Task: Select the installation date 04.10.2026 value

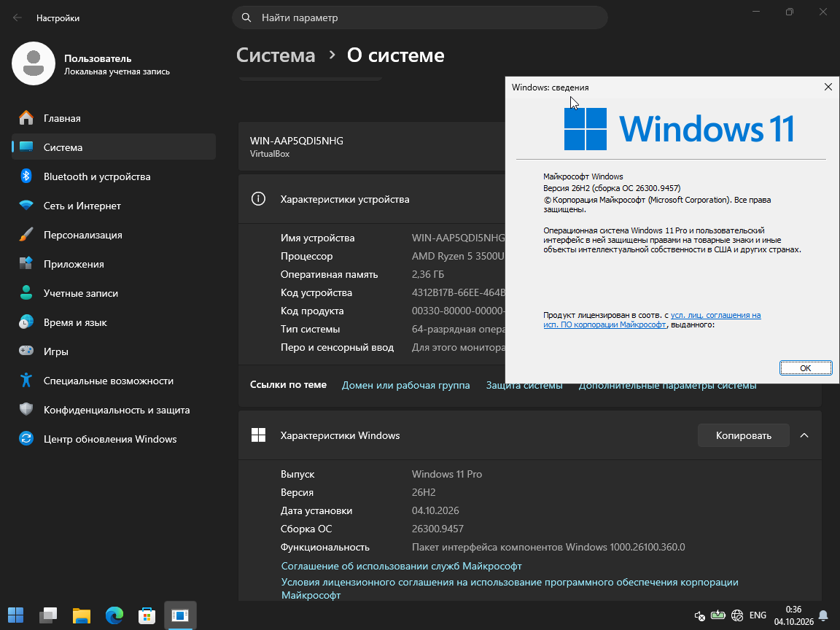Action: 435,510
